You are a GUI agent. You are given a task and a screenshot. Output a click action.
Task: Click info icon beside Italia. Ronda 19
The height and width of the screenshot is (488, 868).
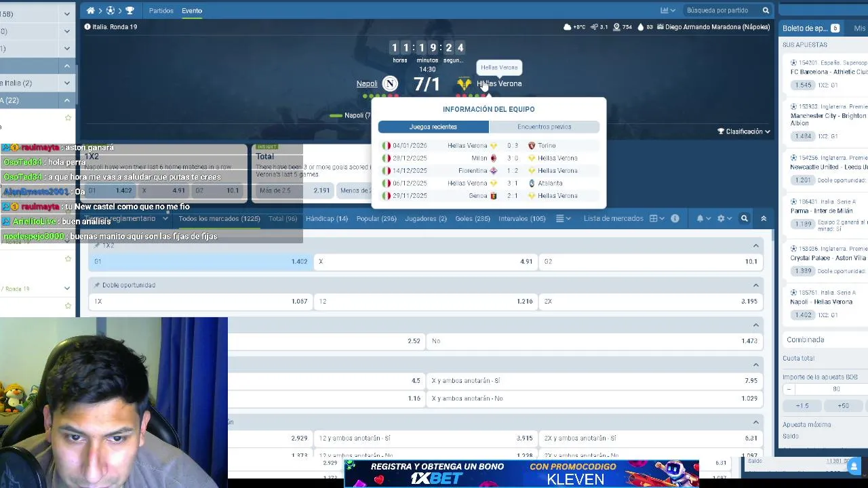click(87, 27)
